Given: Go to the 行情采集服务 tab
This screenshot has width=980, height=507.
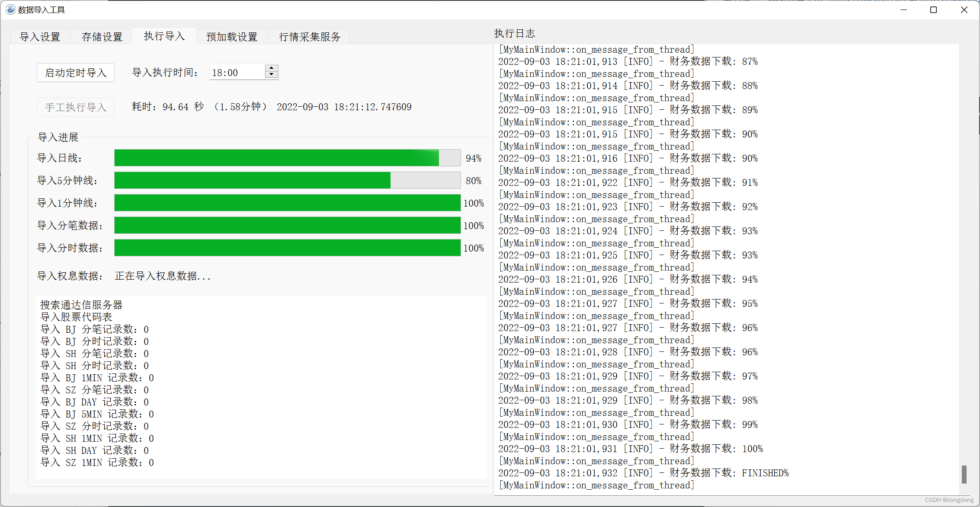Looking at the screenshot, I should (x=310, y=37).
